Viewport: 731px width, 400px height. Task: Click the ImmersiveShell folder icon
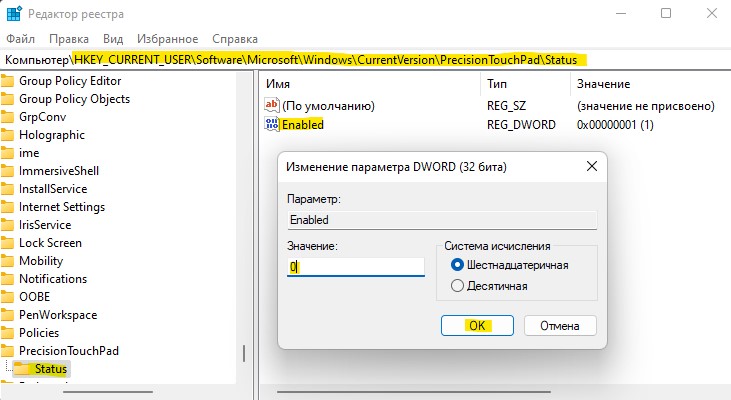pyautogui.click(x=7, y=171)
